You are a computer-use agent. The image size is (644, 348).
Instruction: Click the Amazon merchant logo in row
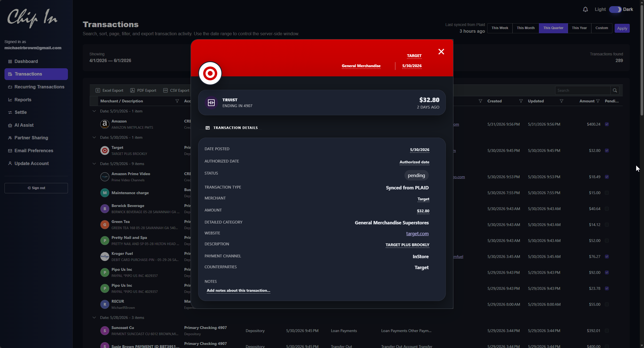tap(105, 124)
